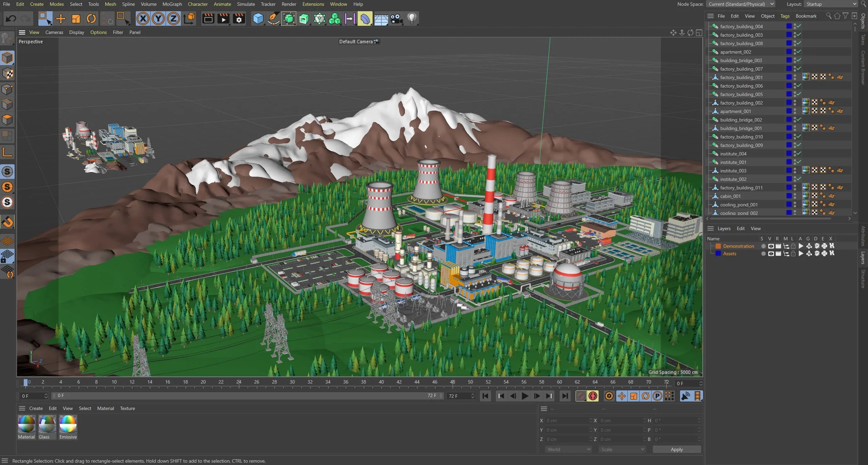The height and width of the screenshot is (465, 868).
Task: Select the Glass material thumbnail
Action: tap(47, 424)
